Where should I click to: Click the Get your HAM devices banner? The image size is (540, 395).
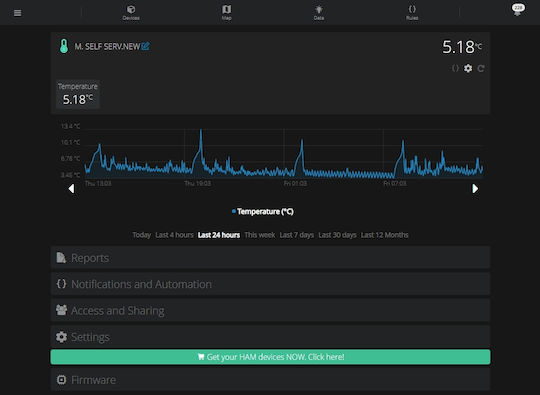point(270,357)
